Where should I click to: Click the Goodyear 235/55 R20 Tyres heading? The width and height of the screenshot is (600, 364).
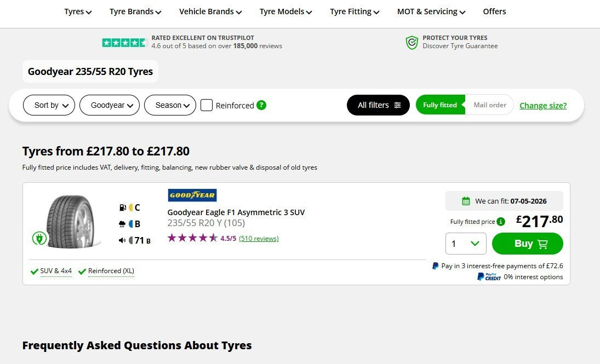click(90, 72)
